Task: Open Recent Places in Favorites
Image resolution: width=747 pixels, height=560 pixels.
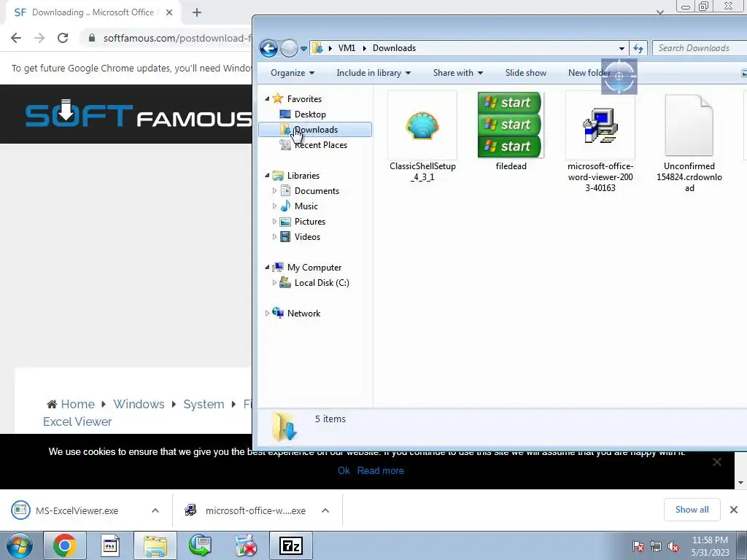Action: click(x=320, y=145)
